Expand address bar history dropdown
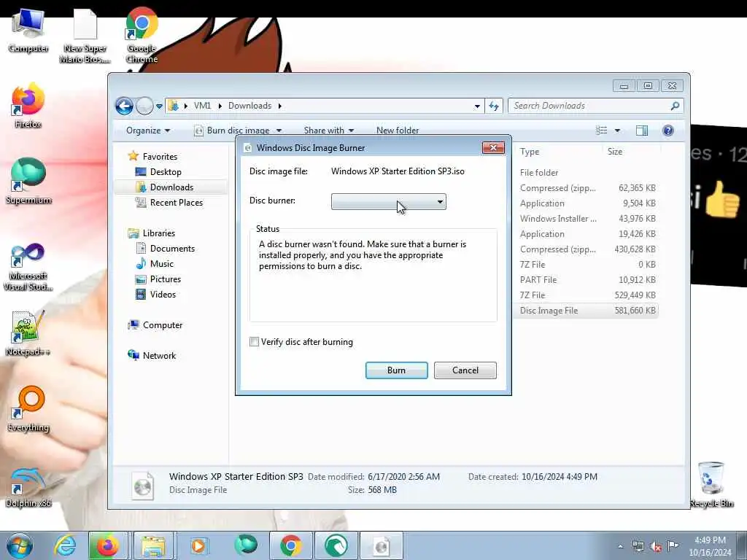Viewport: 747px width, 560px height. [477, 106]
